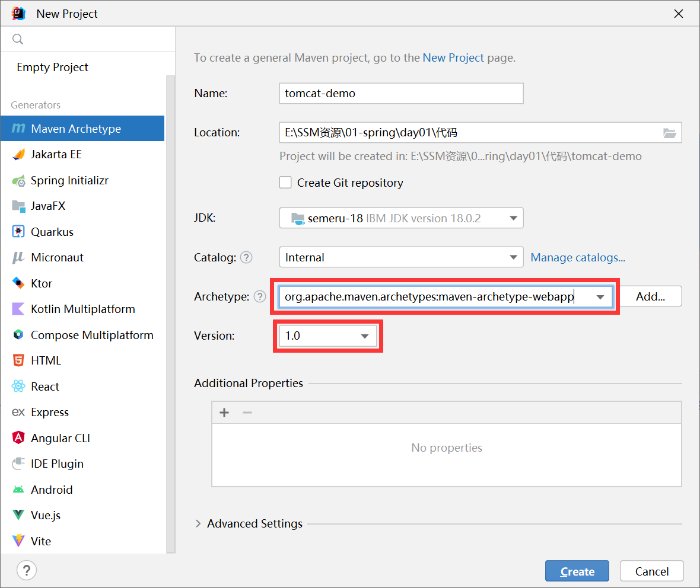Click the Name field tomcat-demo

click(x=402, y=93)
